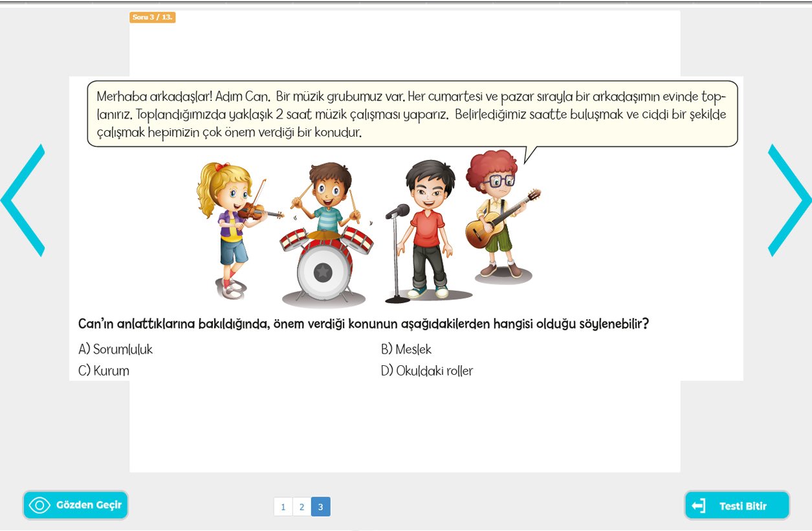Click the speech bubble starting Merhaba arkadaşlar

(x=412, y=114)
